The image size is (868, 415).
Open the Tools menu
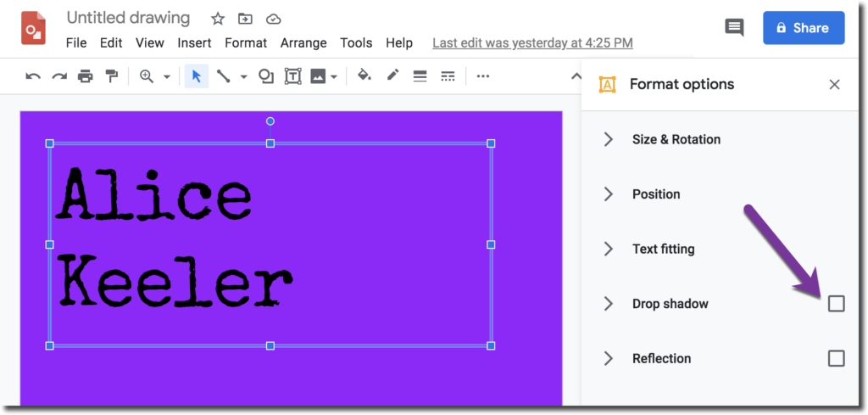[x=357, y=42]
